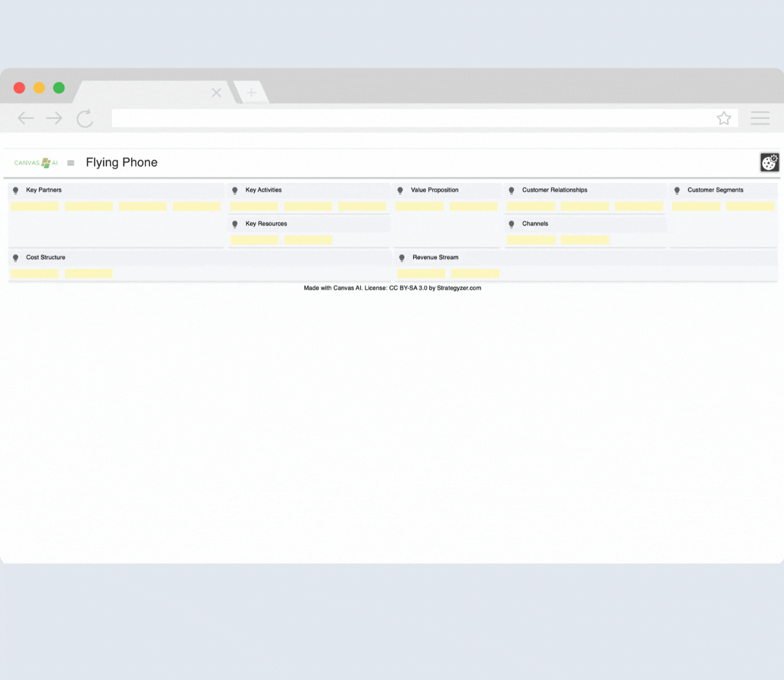This screenshot has height=680, width=784.
Task: Select first yellow sticky note under Key Partners
Action: [x=35, y=206]
